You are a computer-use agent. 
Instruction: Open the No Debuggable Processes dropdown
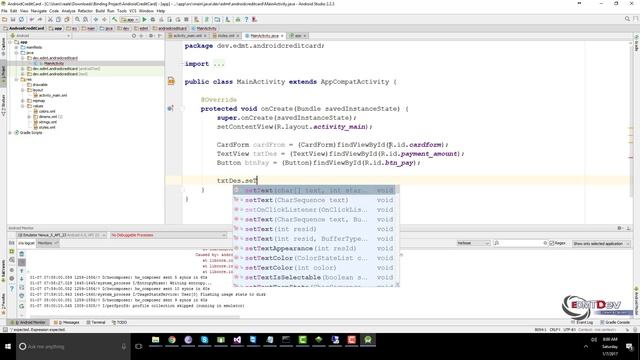pos(168,235)
